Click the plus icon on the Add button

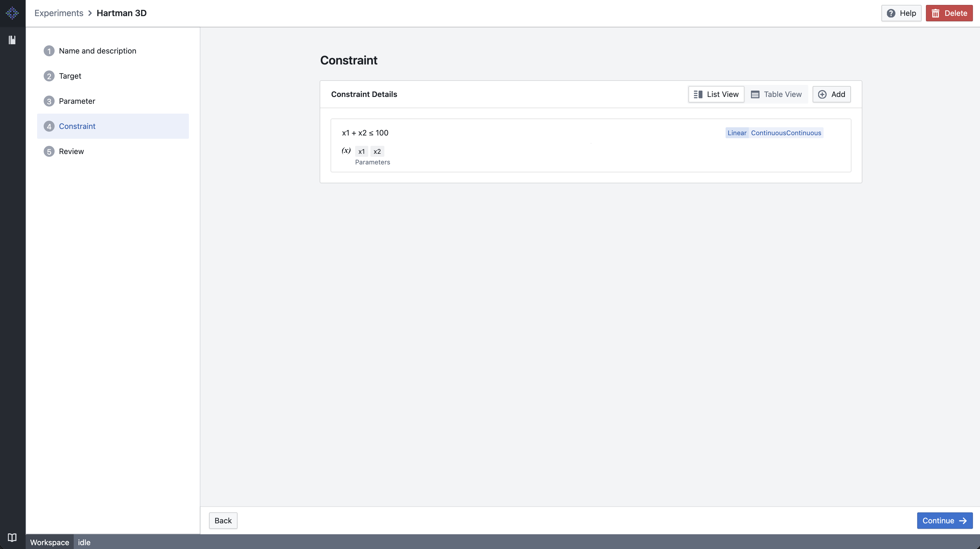pos(822,94)
